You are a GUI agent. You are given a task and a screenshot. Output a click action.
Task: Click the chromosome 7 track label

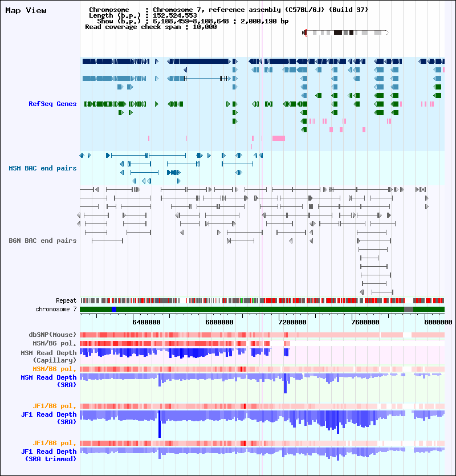pyautogui.click(x=56, y=309)
